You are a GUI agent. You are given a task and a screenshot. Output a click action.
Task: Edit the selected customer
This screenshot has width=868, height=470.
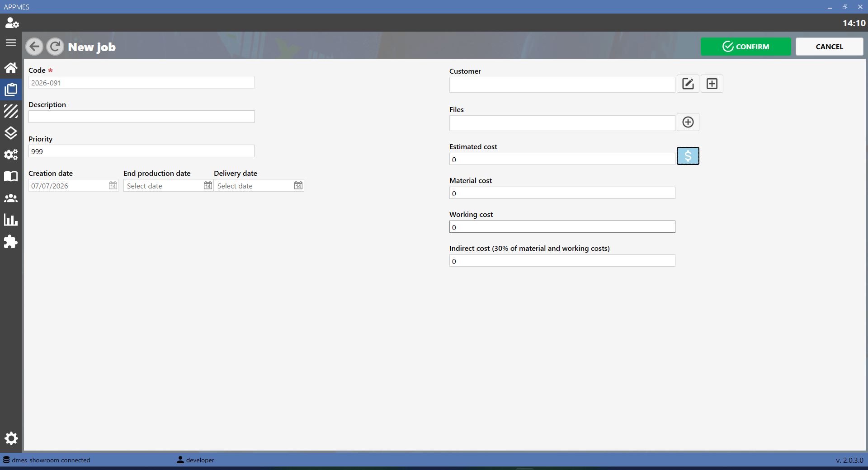coord(688,84)
